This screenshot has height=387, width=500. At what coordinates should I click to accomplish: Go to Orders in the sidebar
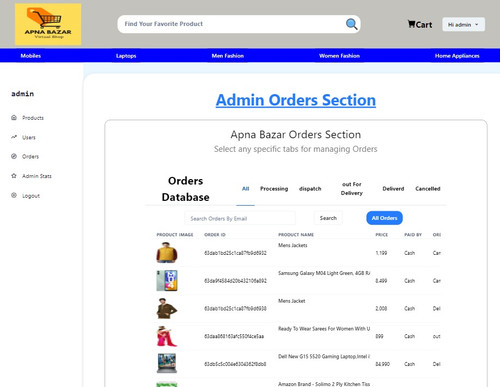tap(30, 156)
